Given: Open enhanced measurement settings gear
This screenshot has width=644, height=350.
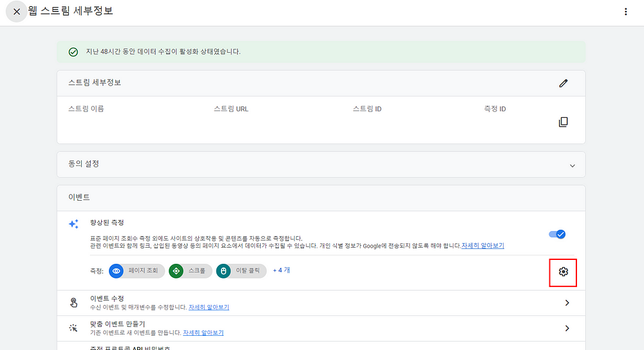Looking at the screenshot, I should (563, 272).
